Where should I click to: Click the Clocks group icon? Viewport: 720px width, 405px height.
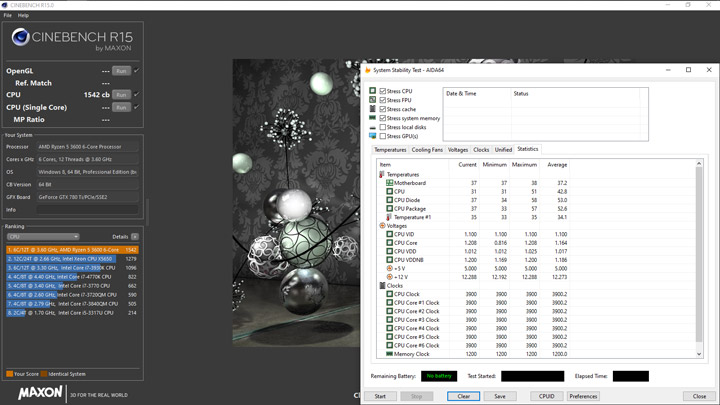(382, 286)
